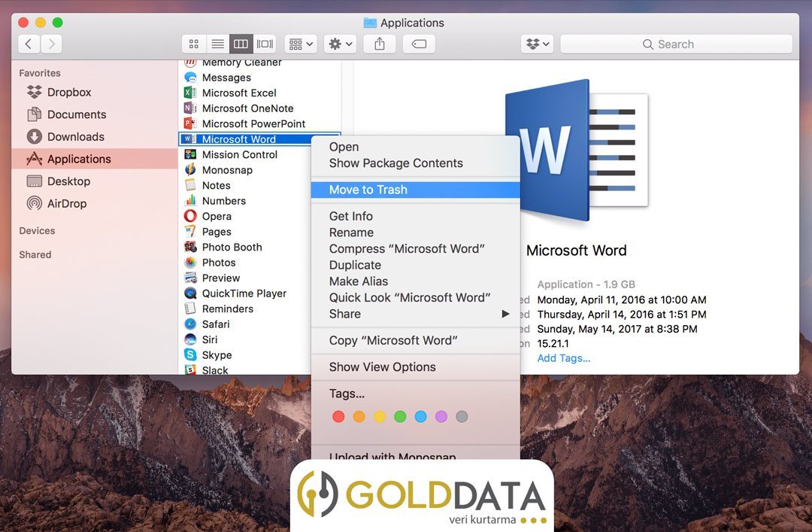Switch Finder to column view
Image resolution: width=812 pixels, height=532 pixels.
click(241, 44)
